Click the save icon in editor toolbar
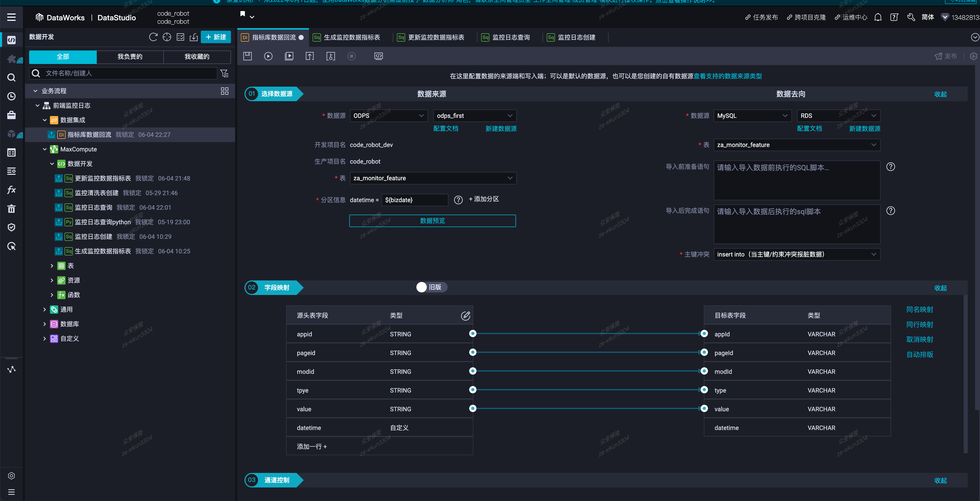This screenshot has width=980, height=501. [248, 56]
